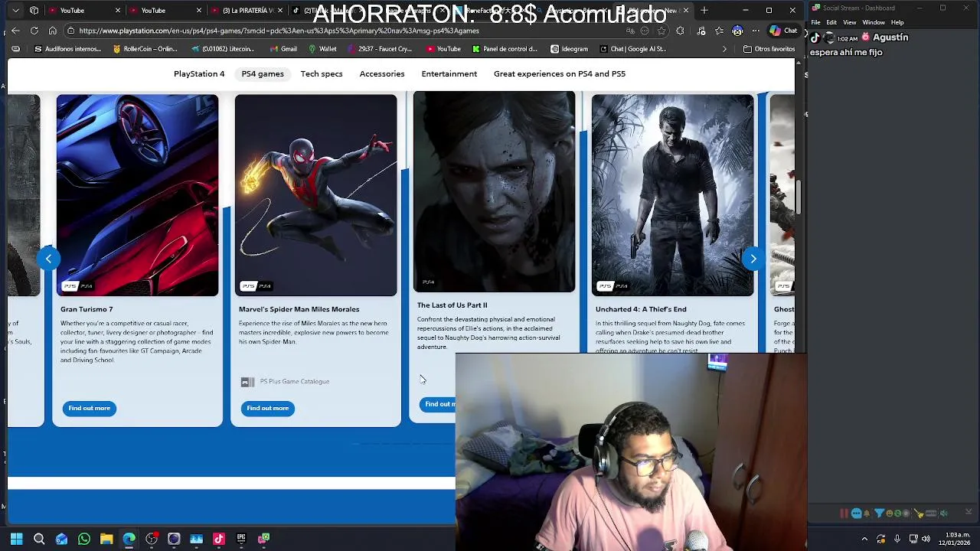Open the Accessories nav item
Image resolution: width=980 pixels, height=551 pixels.
click(382, 73)
